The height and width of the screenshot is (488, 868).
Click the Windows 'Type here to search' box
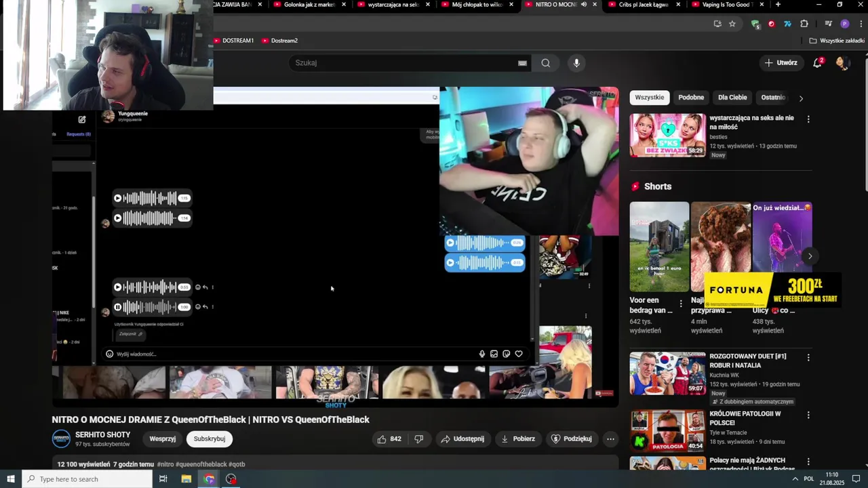[87, 479]
